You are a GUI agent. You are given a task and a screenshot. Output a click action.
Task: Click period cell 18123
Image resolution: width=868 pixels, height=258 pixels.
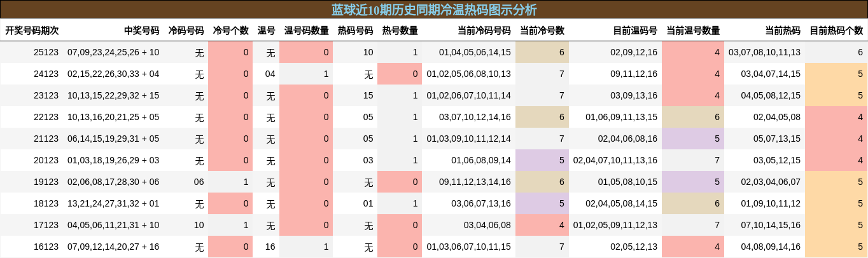click(46, 203)
